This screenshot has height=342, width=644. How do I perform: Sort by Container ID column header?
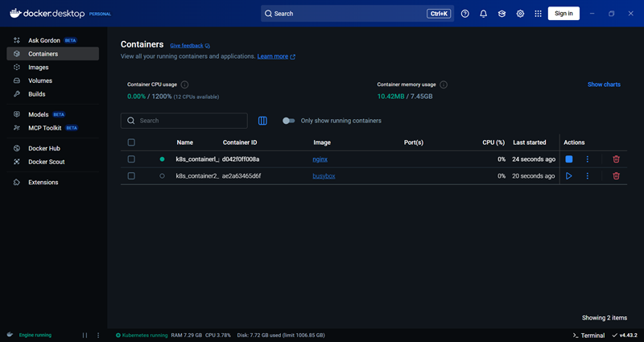[x=240, y=142]
